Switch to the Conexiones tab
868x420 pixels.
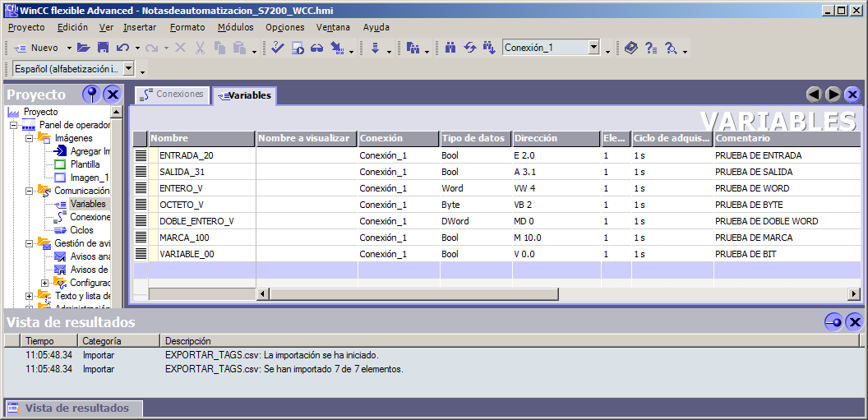(x=173, y=95)
